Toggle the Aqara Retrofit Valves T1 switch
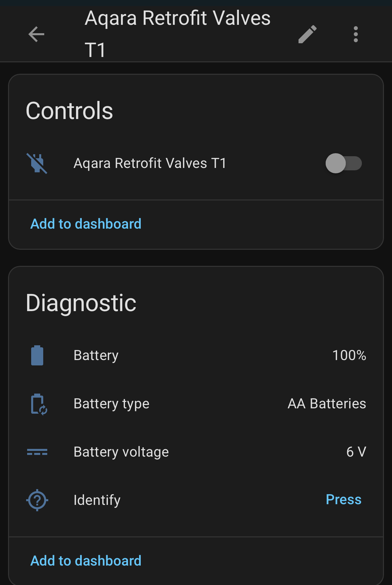392x585 pixels. tap(343, 163)
